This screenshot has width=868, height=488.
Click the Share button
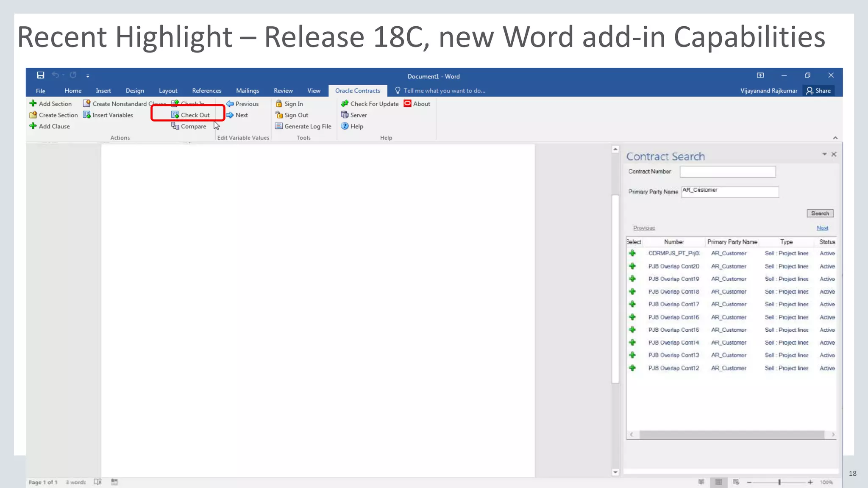point(818,91)
